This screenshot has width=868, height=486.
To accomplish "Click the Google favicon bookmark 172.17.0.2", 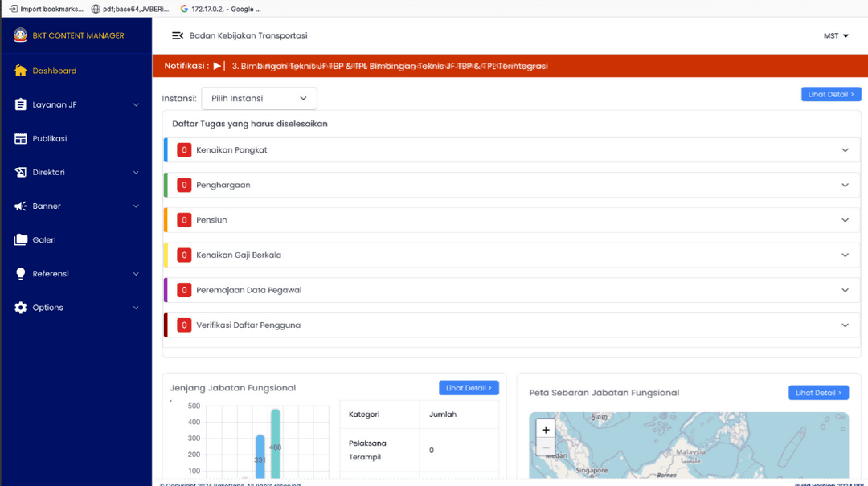I will pyautogui.click(x=184, y=9).
